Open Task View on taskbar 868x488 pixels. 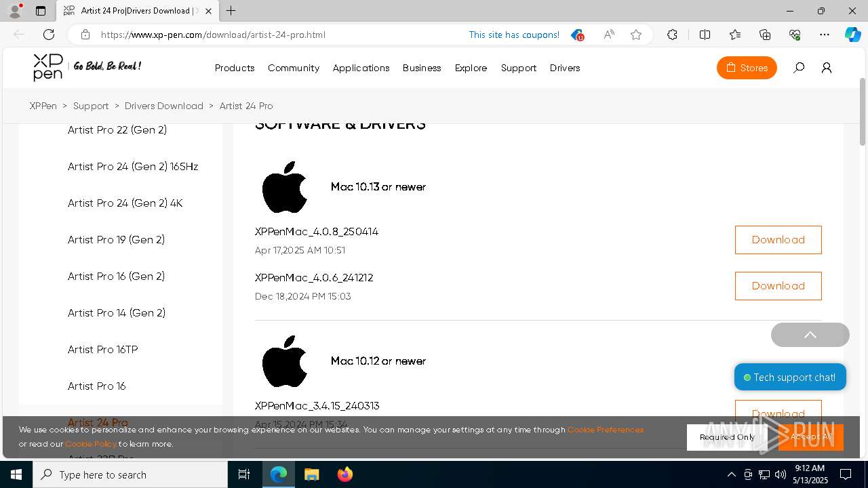pos(244,474)
